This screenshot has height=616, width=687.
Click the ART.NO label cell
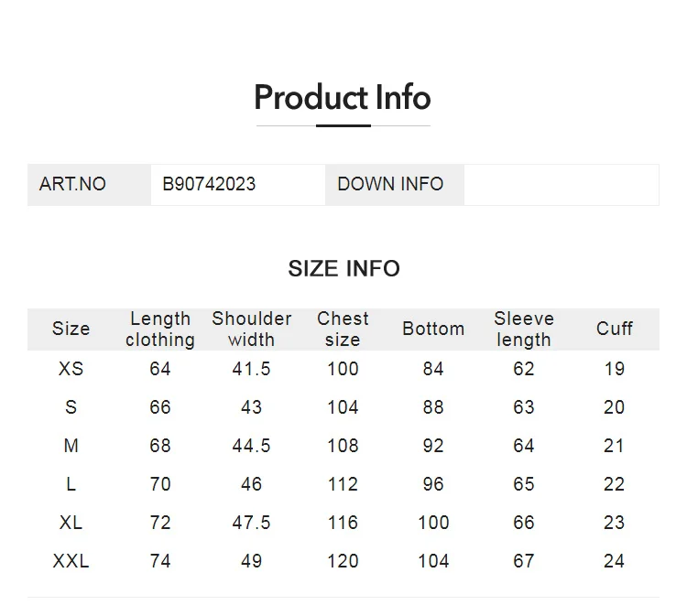90,185
